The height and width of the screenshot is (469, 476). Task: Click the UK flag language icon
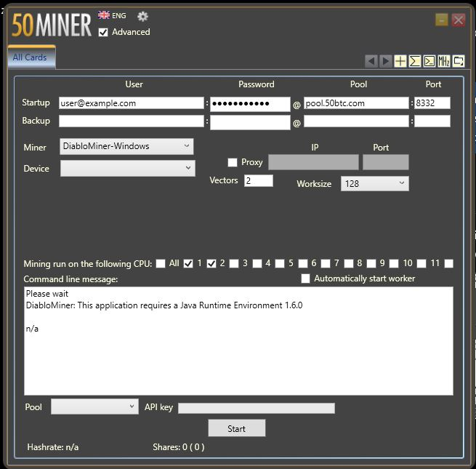coord(104,15)
